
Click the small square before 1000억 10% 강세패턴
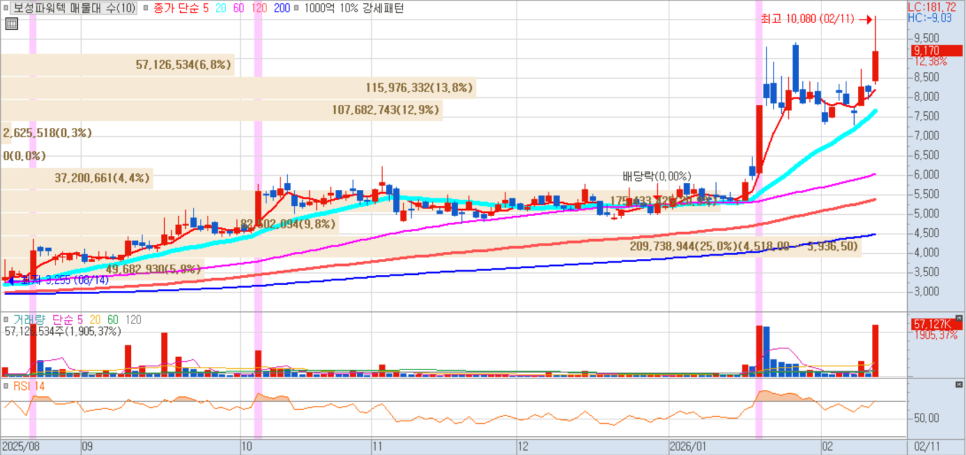pos(297,9)
